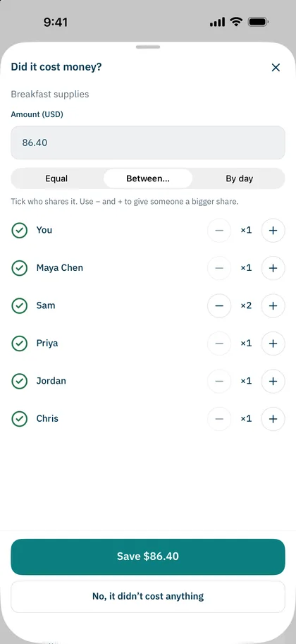
Task: Switch to the Equal split tab
Action: 56,178
